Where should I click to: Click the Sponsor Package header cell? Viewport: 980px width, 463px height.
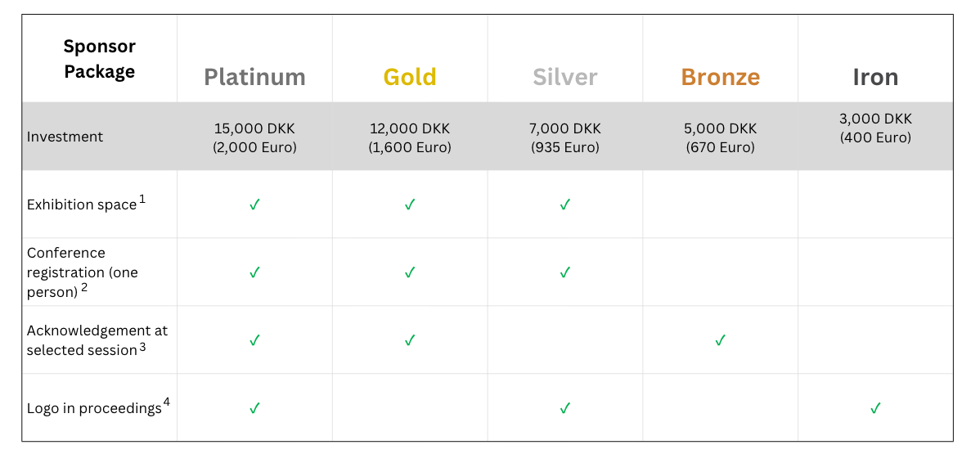click(100, 59)
